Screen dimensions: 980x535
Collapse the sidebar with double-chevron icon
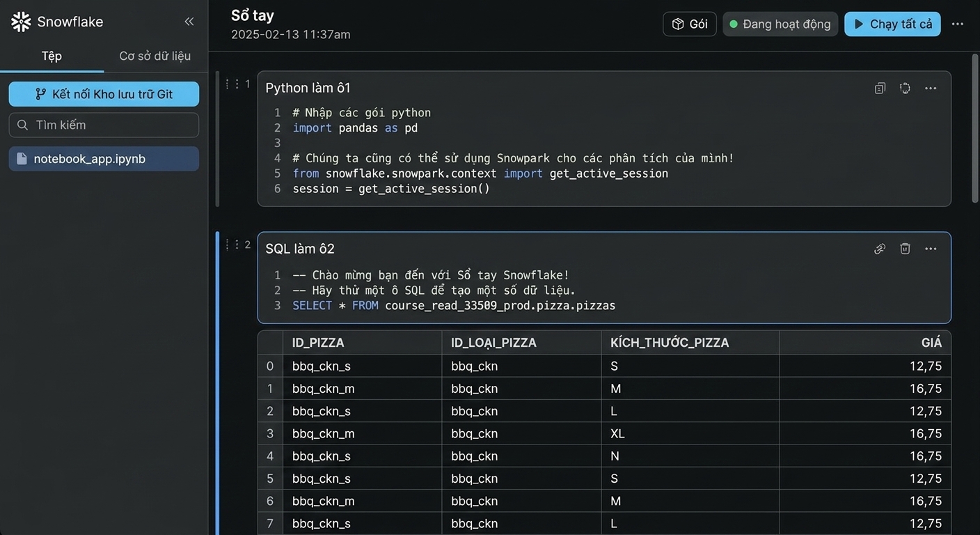pyautogui.click(x=189, y=22)
